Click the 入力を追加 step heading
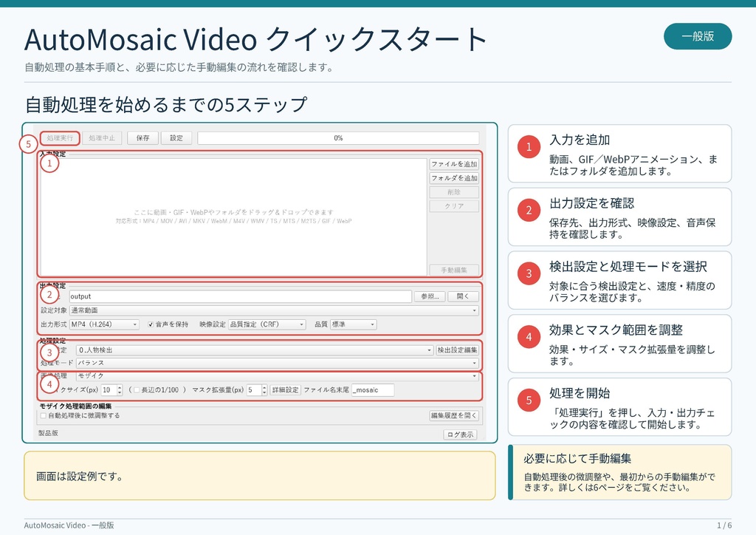The height and width of the screenshot is (535, 756). pos(580,140)
